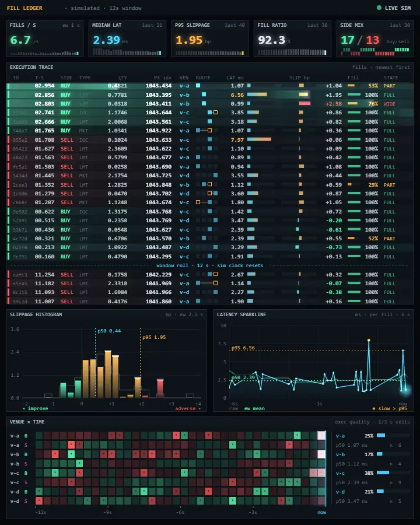Click the LAT ms column header
This screenshot has height=525, width=420.
(x=235, y=78)
